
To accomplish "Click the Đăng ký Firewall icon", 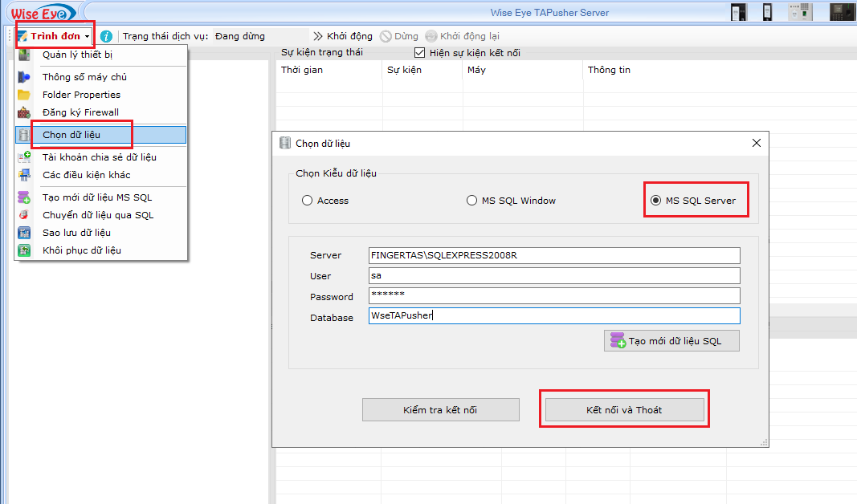I will 25,112.
